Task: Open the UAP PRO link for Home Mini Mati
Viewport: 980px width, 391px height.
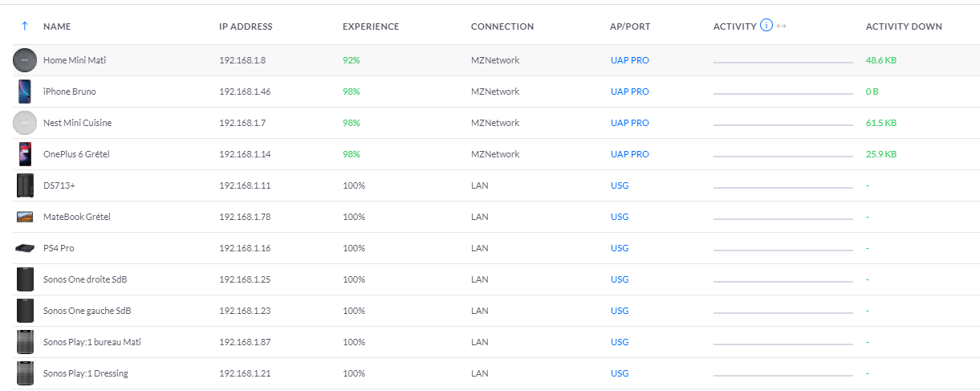Action: [629, 60]
